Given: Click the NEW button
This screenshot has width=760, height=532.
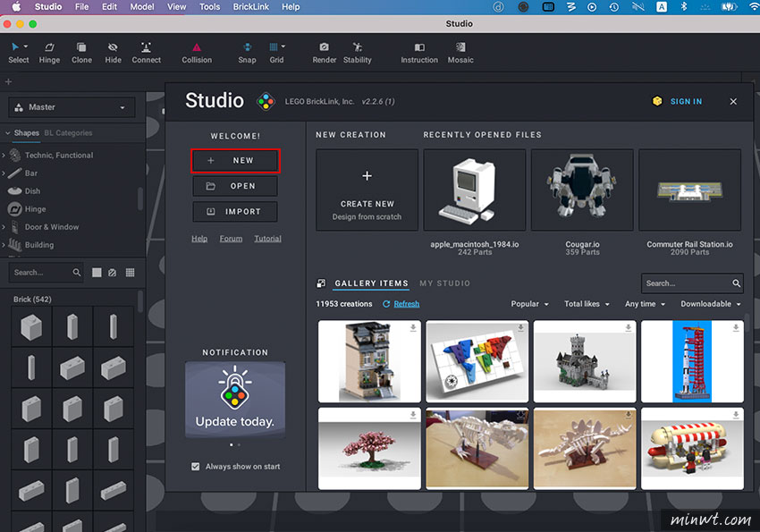Looking at the screenshot, I should [235, 160].
